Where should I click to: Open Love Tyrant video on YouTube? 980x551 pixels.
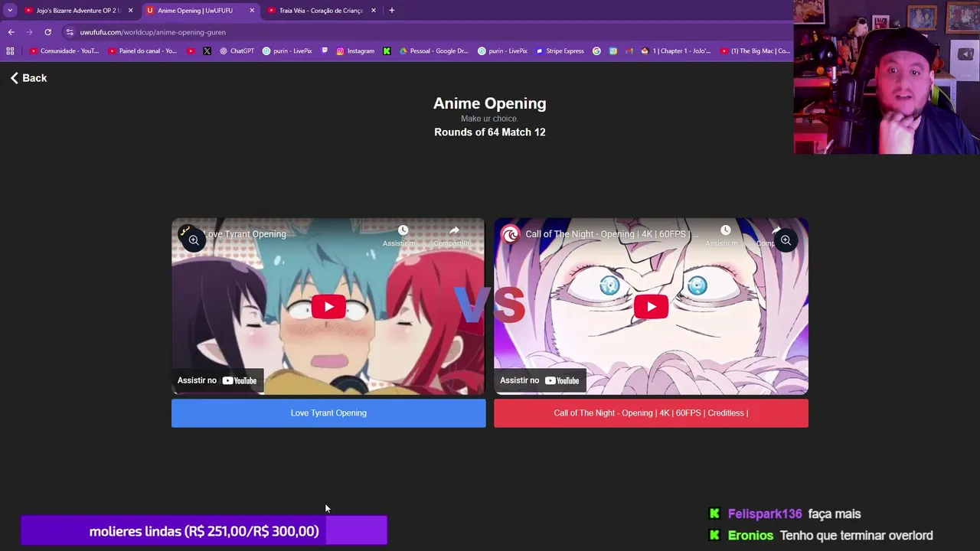tap(217, 380)
